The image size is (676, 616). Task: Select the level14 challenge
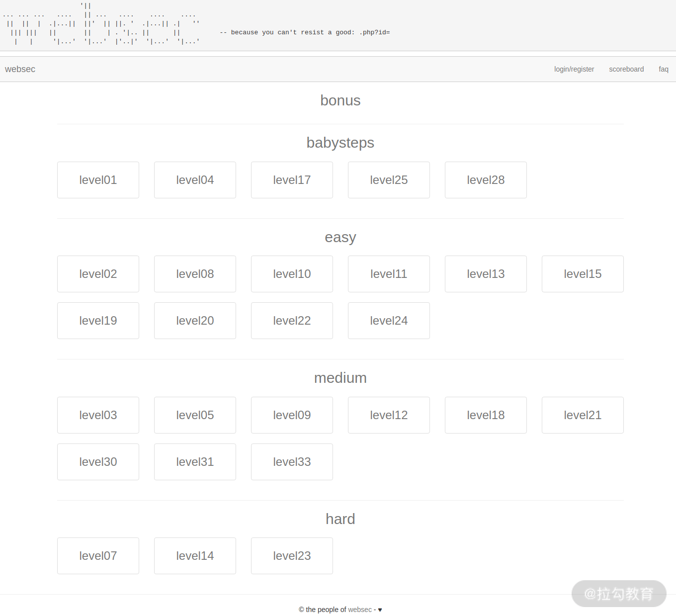(195, 556)
